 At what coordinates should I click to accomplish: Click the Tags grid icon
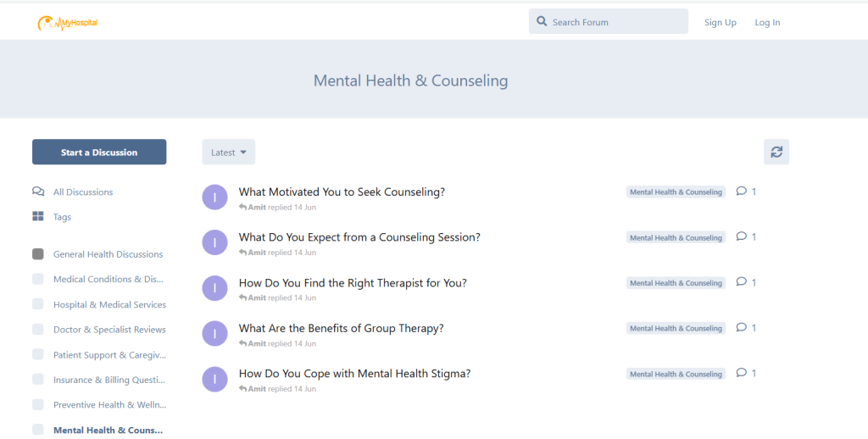click(38, 217)
